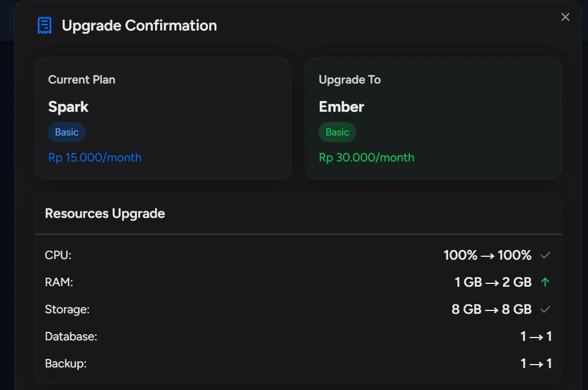Click the Resources Upgrade section heading
The width and height of the screenshot is (588, 390).
105,213
